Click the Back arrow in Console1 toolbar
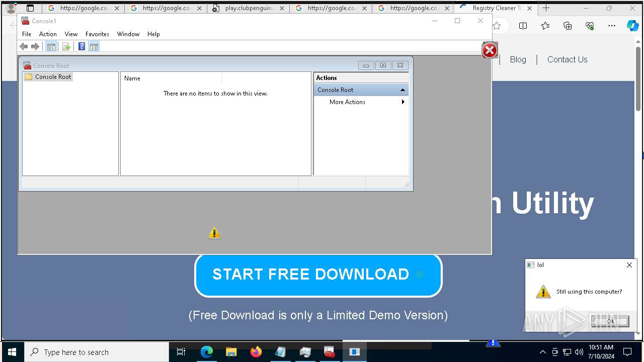 [24, 47]
